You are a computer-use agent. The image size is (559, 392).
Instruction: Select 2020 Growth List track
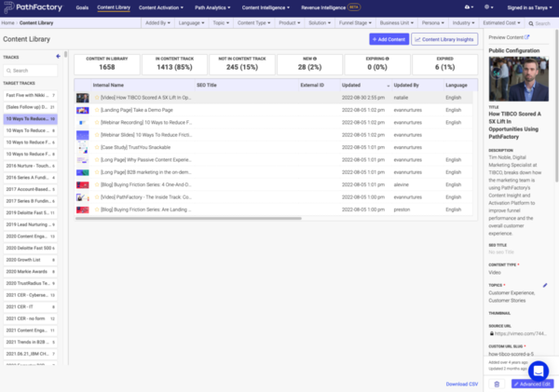tap(31, 260)
